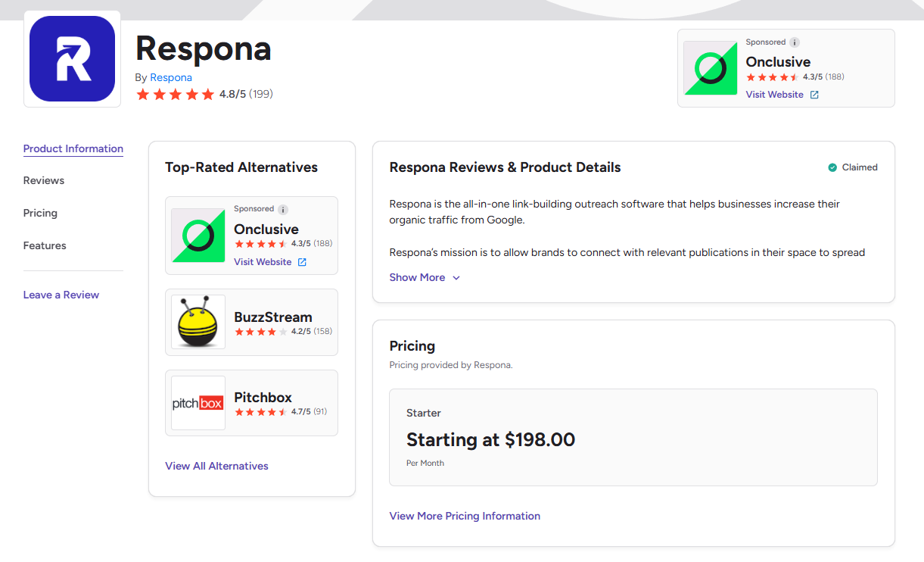This screenshot has height=562, width=924.
Task: Open View More Pricing Information
Action: click(465, 516)
